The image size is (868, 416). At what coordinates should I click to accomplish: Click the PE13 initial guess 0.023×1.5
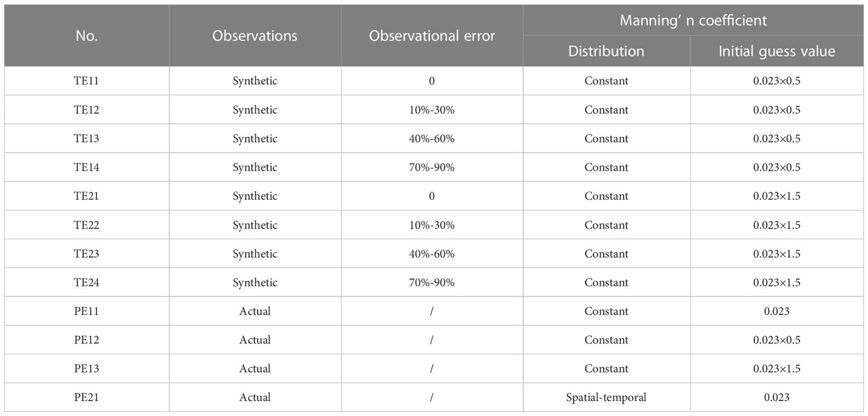point(777,368)
